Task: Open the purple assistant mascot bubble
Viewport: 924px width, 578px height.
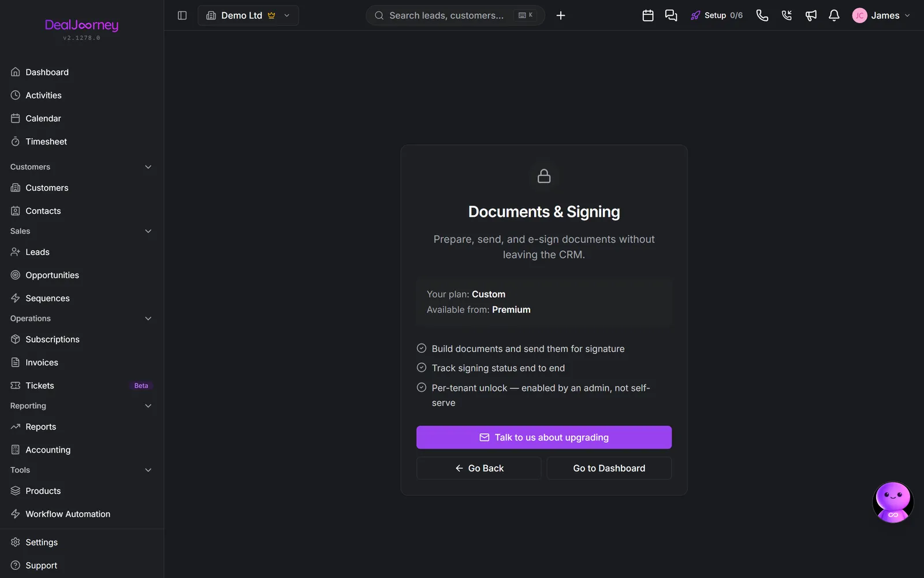Action: coord(893,502)
